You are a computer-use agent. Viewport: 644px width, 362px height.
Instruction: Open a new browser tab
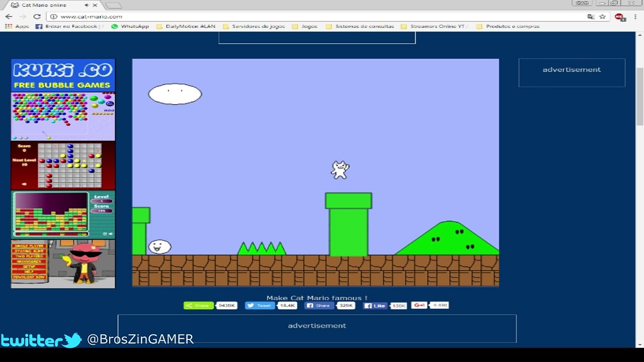113,6
